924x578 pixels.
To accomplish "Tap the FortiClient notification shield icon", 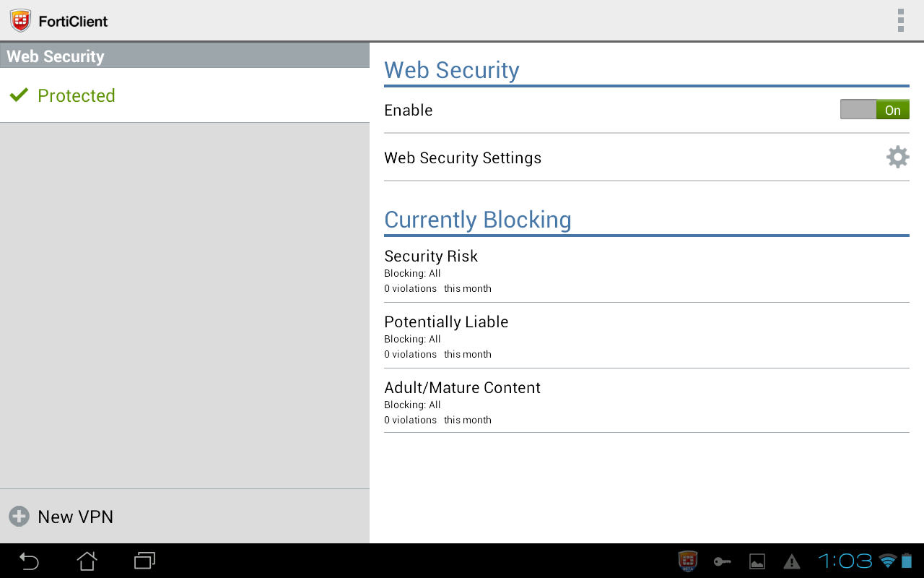I will click(688, 561).
